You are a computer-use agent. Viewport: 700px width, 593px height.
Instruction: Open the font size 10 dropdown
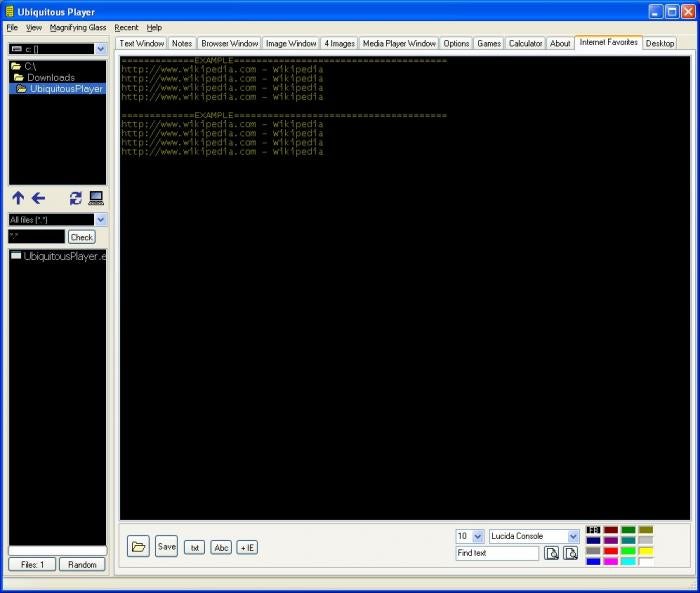pos(478,536)
